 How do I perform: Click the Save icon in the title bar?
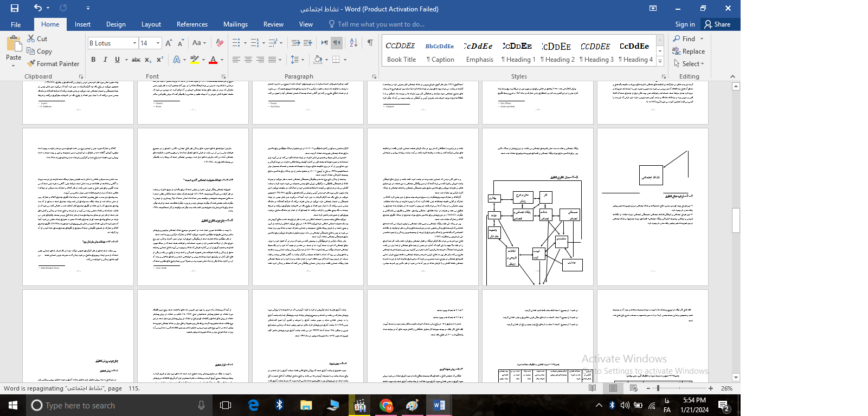tap(15, 8)
